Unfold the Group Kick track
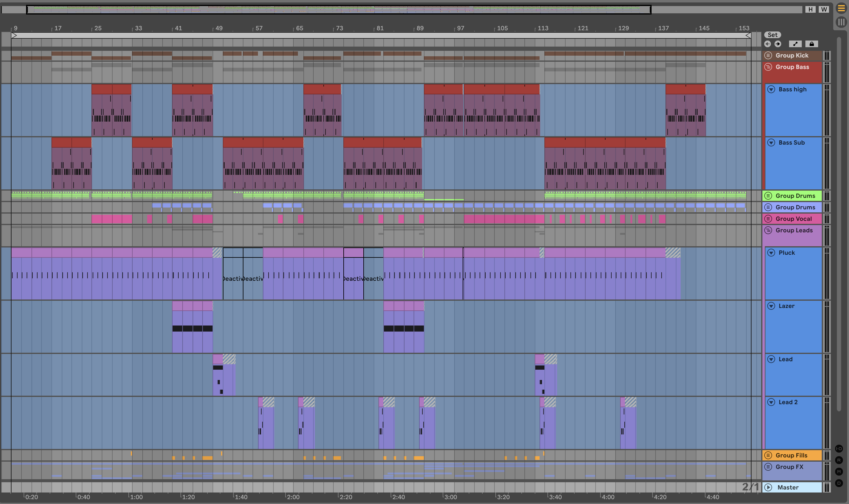Image resolution: width=849 pixels, height=504 pixels. click(768, 55)
